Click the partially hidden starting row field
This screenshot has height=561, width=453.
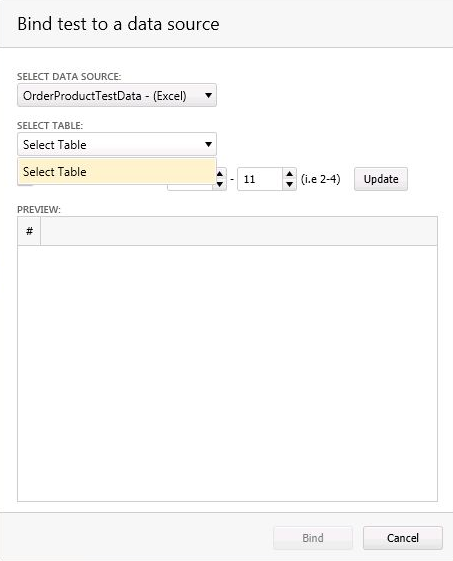[x=191, y=187]
